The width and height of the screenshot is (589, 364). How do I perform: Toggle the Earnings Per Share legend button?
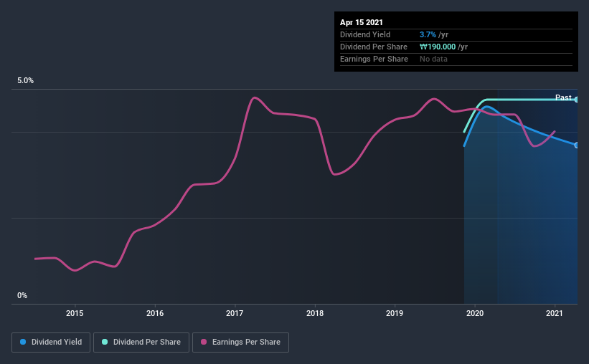point(240,343)
